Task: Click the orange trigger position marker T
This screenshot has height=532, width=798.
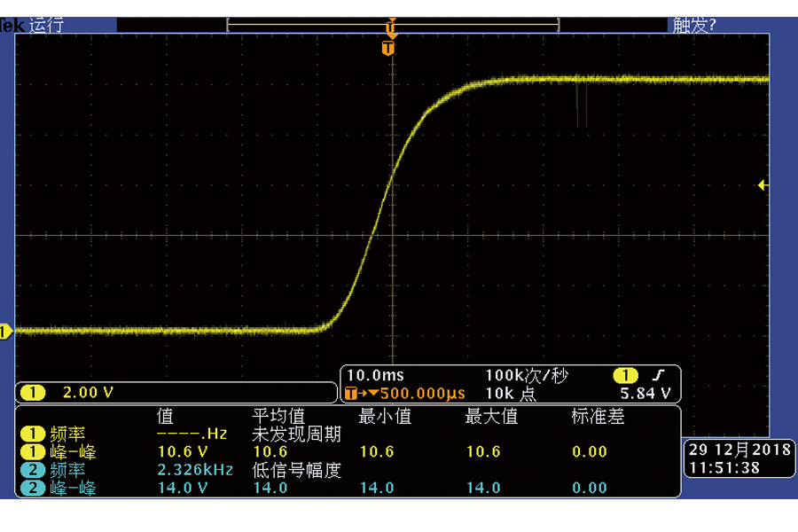Action: [387, 48]
